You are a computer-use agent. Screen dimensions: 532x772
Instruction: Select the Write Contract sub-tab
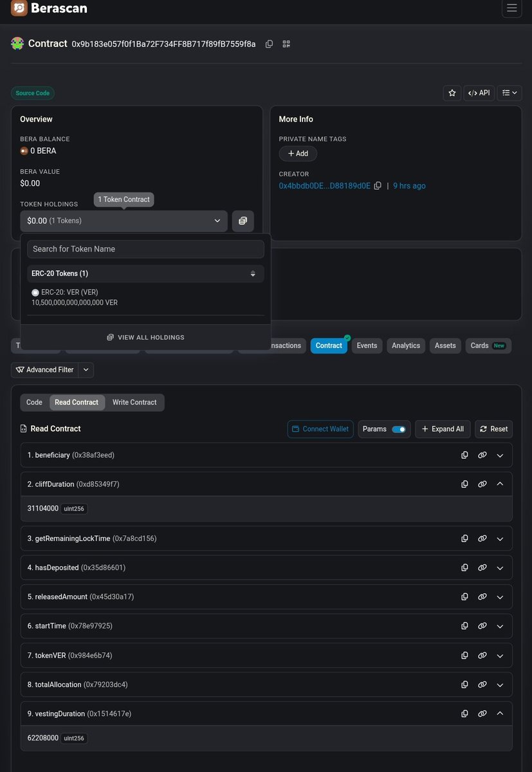[x=134, y=402]
